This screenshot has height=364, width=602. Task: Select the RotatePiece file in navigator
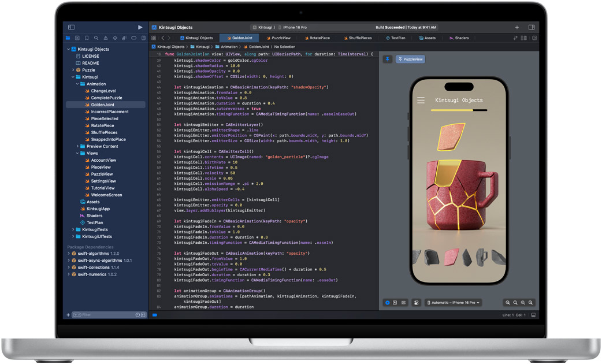coord(102,125)
